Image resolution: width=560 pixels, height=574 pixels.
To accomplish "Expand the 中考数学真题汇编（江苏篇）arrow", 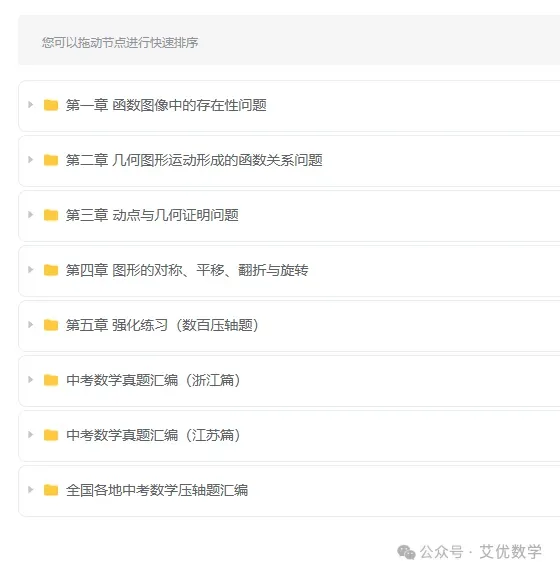I will (x=31, y=435).
